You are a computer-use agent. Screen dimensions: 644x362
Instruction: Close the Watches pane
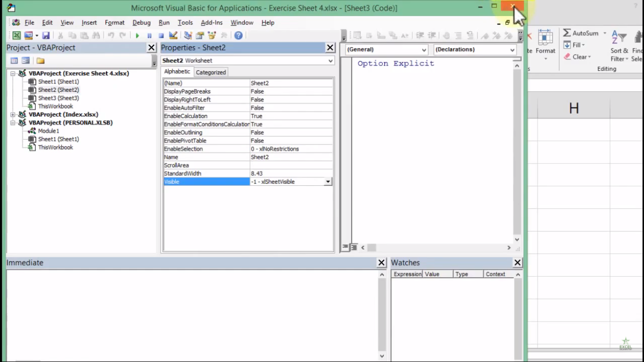[x=518, y=263]
